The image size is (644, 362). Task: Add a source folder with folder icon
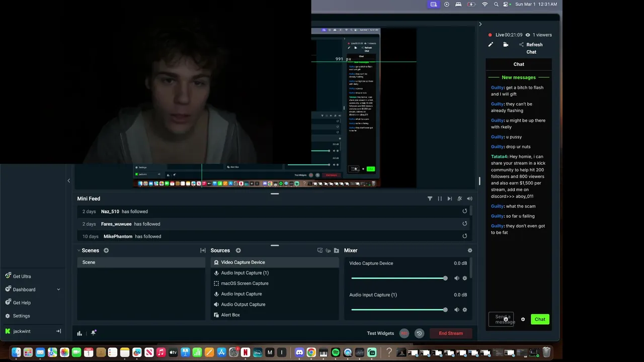point(336,250)
